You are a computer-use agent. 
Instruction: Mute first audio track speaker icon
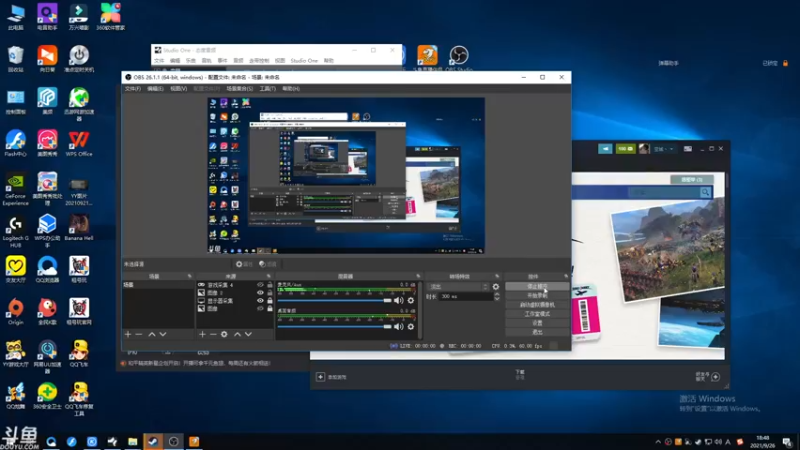pyautogui.click(x=398, y=301)
